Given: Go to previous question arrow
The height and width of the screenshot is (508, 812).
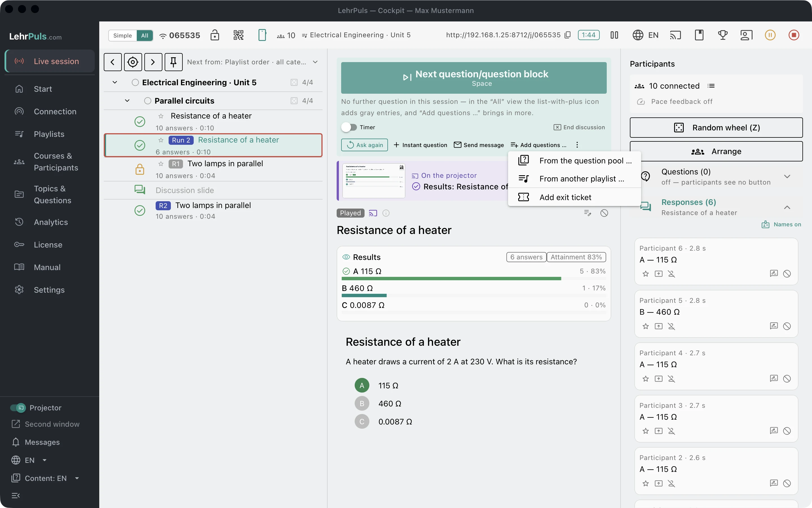Looking at the screenshot, I should pos(113,62).
